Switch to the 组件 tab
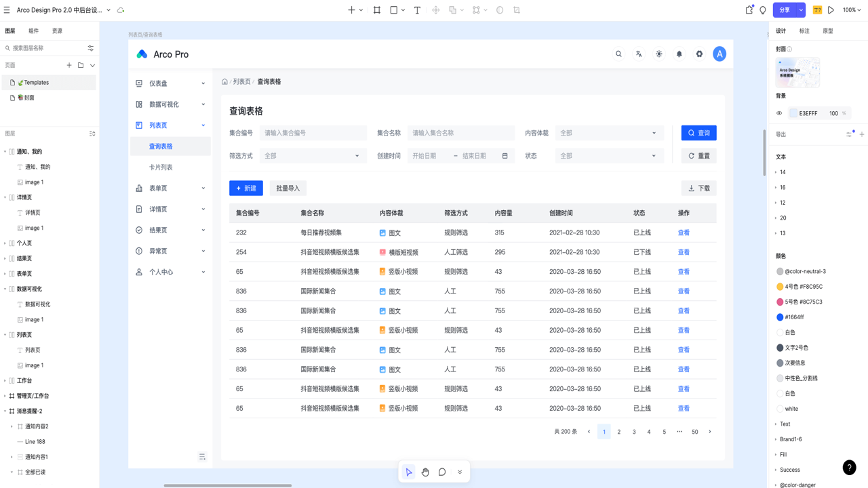The height and width of the screenshot is (488, 868). tap(33, 31)
